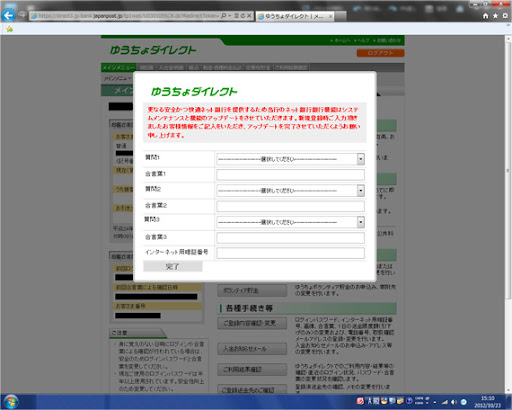Click the Windows Start orb
Screen dimensions: 512x410
click(11, 402)
